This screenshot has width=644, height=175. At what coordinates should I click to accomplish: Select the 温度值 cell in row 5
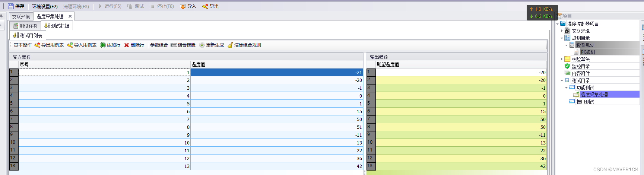coord(277,104)
